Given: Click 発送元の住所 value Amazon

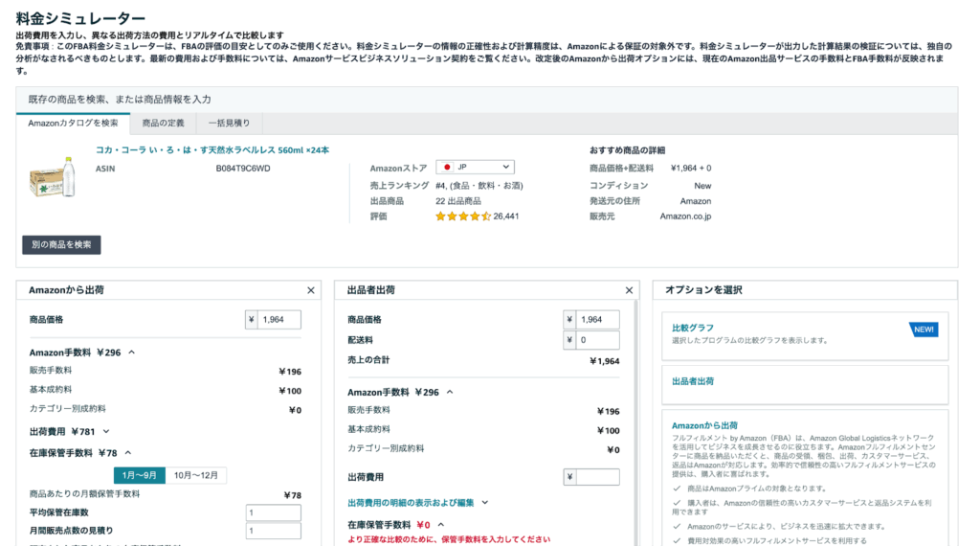Looking at the screenshot, I should (x=696, y=201).
